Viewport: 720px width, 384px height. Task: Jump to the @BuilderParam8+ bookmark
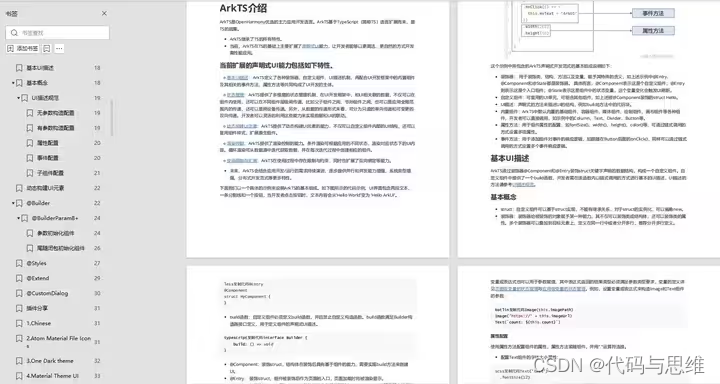coord(55,218)
